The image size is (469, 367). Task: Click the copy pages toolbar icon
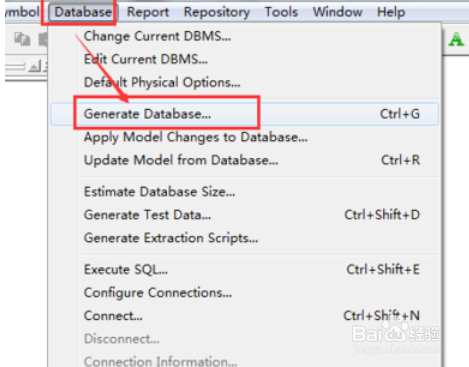pos(22,39)
